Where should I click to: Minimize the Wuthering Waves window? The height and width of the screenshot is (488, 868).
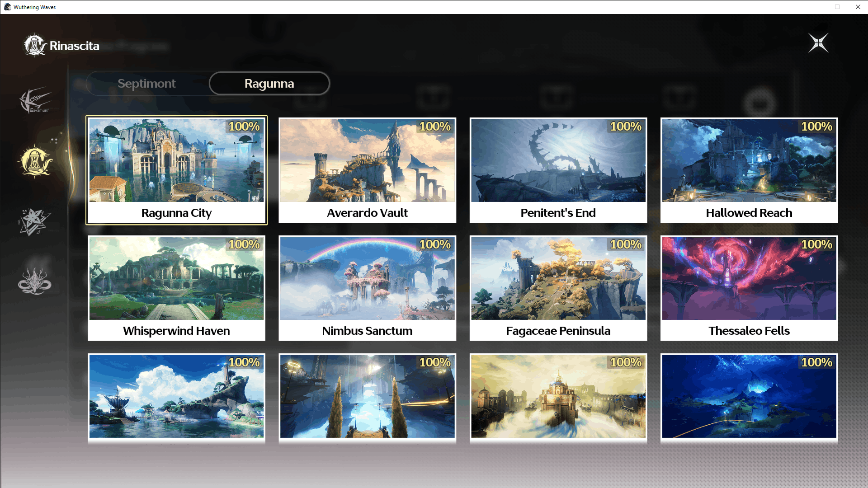[817, 7]
